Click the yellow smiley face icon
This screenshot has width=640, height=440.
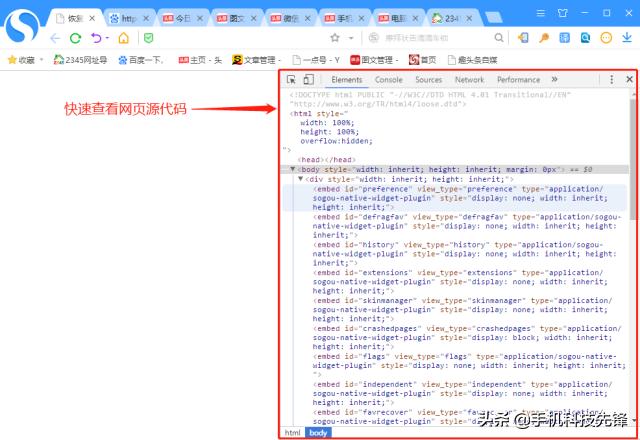(606, 38)
